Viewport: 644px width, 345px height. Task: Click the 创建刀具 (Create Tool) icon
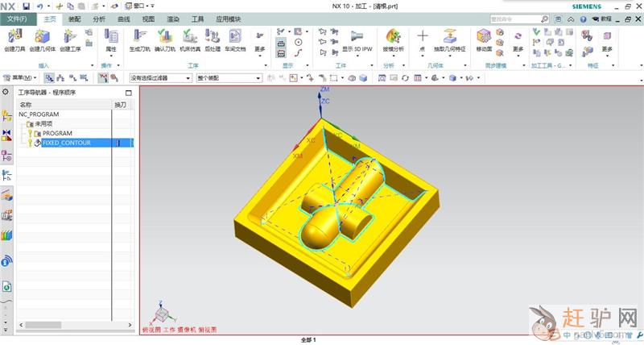pos(14,37)
